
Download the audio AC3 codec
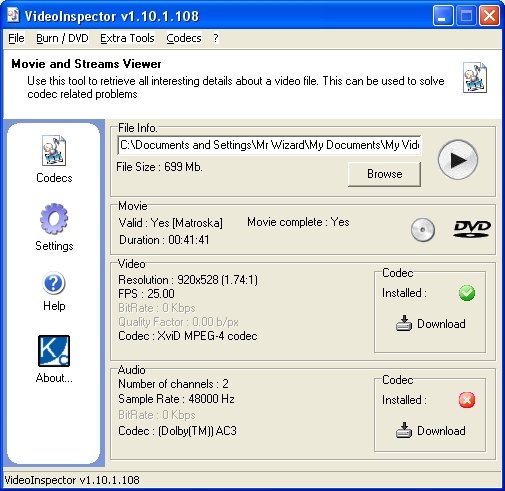(430, 430)
